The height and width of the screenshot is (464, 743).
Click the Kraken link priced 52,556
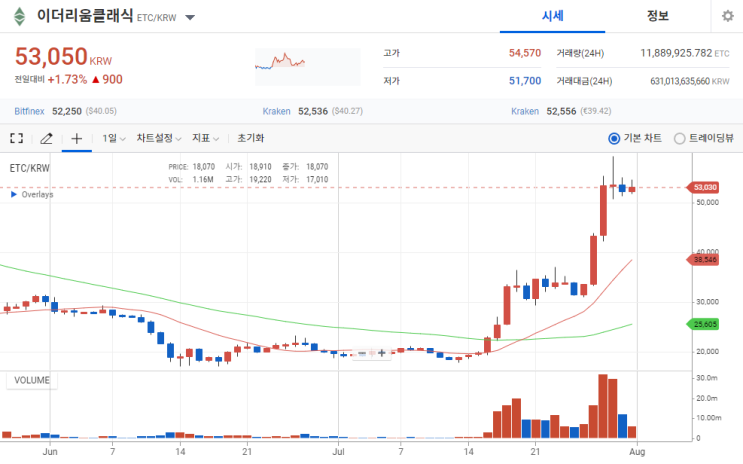(525, 111)
